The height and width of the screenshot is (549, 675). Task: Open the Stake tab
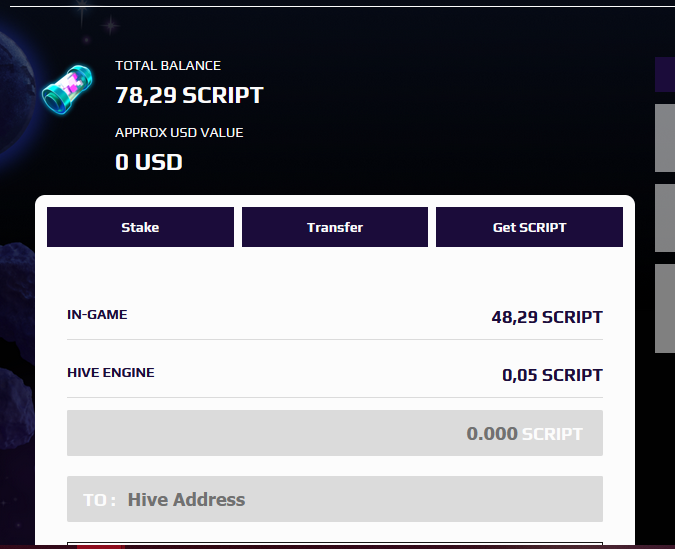pyautogui.click(x=140, y=227)
